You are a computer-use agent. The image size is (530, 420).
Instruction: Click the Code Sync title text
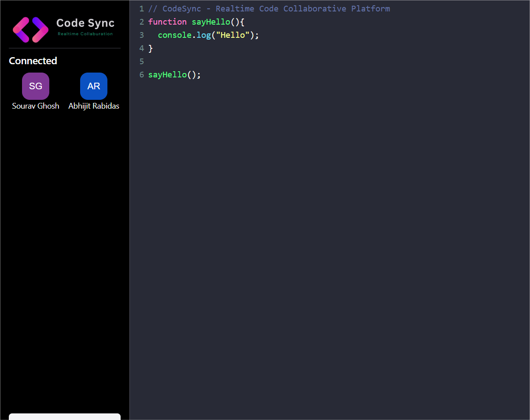85,23
